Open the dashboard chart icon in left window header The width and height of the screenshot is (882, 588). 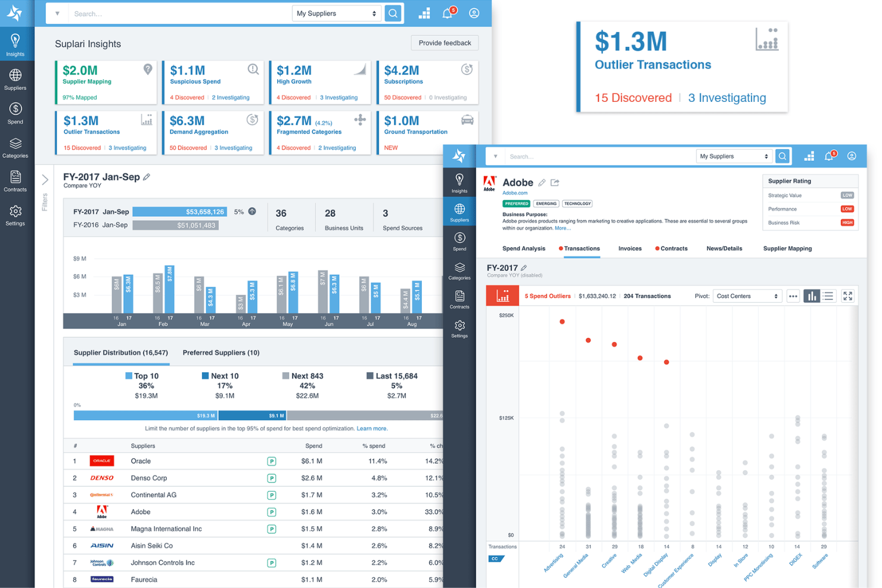tap(424, 14)
